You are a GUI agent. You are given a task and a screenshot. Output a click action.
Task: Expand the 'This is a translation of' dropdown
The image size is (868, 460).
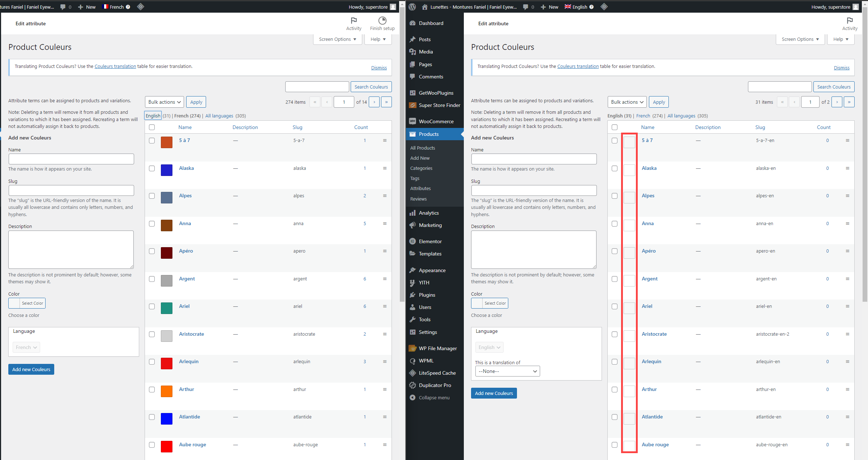pos(507,371)
